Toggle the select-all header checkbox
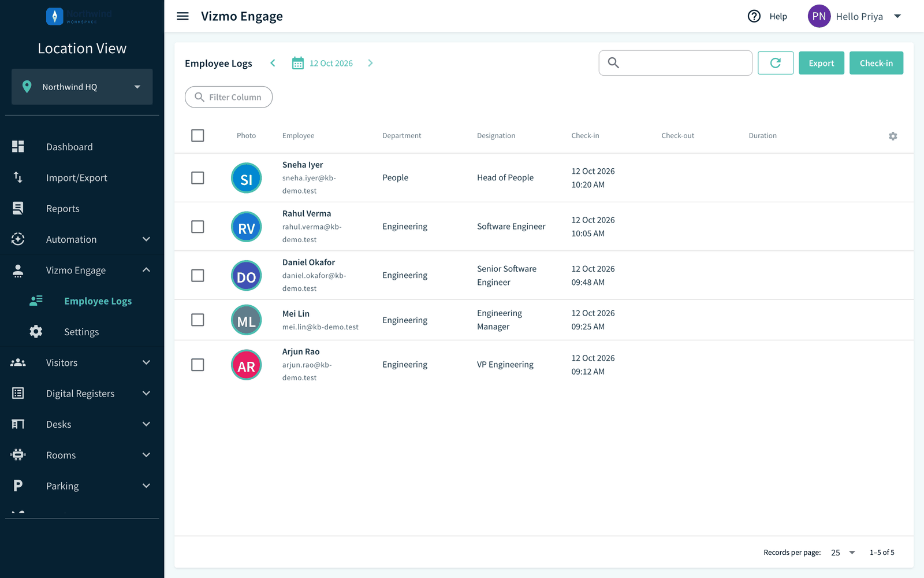The height and width of the screenshot is (578, 924). (198, 135)
